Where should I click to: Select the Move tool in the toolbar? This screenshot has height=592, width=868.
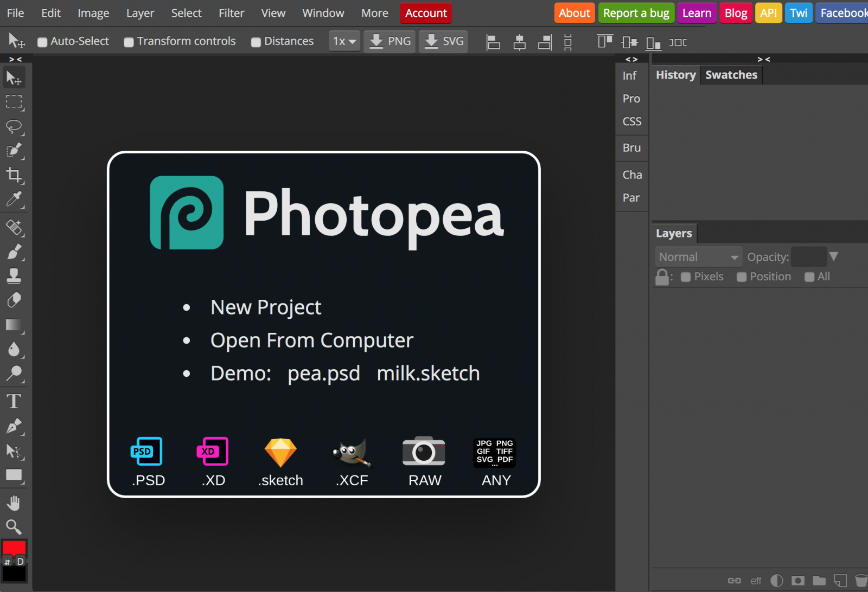[x=14, y=78]
